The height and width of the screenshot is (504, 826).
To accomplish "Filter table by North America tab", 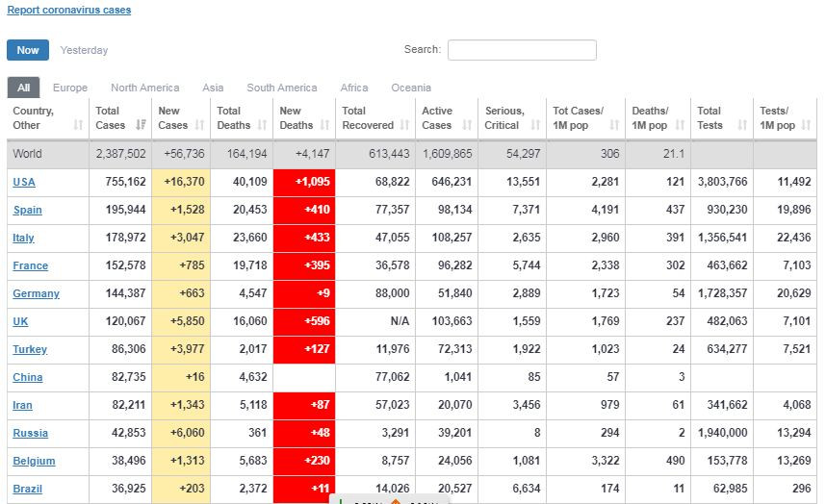I will click(144, 88).
